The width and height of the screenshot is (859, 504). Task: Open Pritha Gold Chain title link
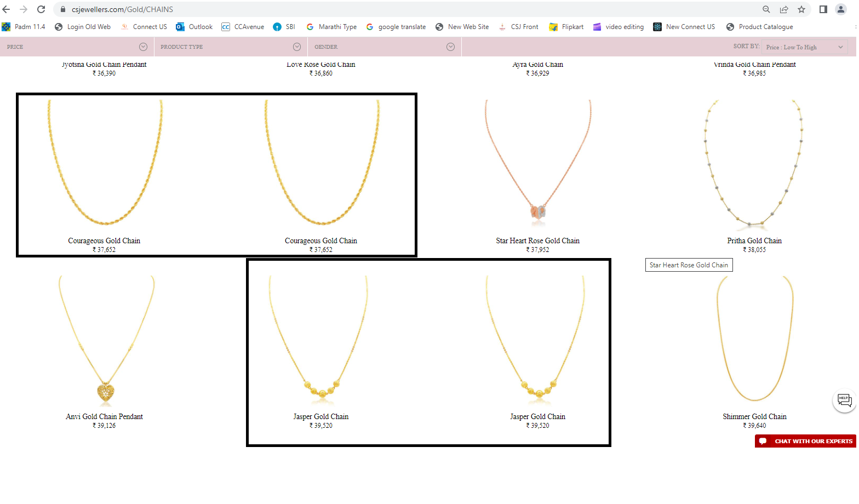click(754, 240)
